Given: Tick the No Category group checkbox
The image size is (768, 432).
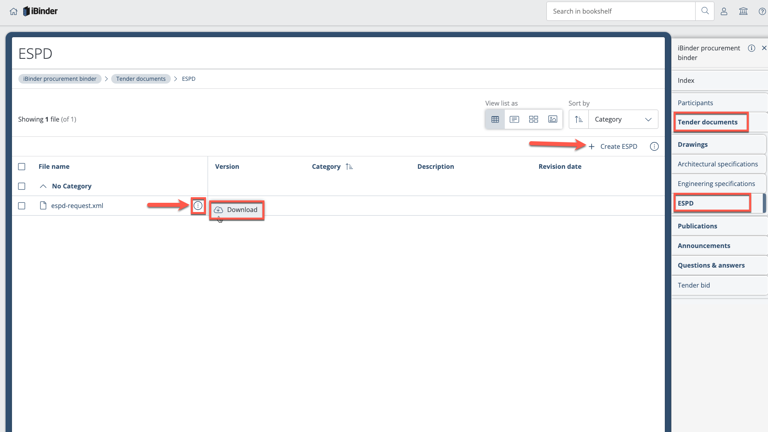Looking at the screenshot, I should [x=22, y=186].
